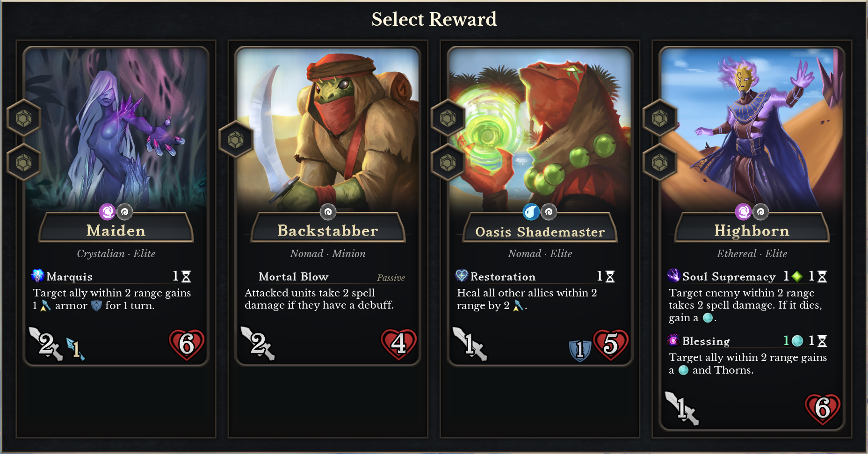Click Oasis Shademaster's blue water element icon
The image size is (868, 454).
coord(531,212)
